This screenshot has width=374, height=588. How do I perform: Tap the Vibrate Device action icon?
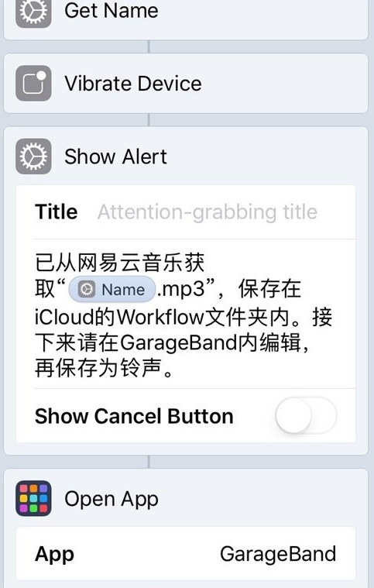point(33,83)
